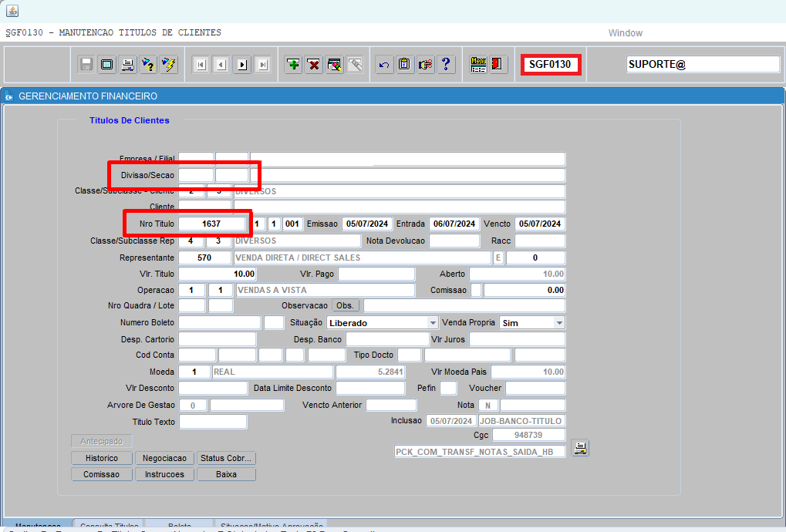This screenshot has width=786, height=532.
Task: Click printer icon beside PCK_COM_TRANSF field
Action: click(x=580, y=449)
